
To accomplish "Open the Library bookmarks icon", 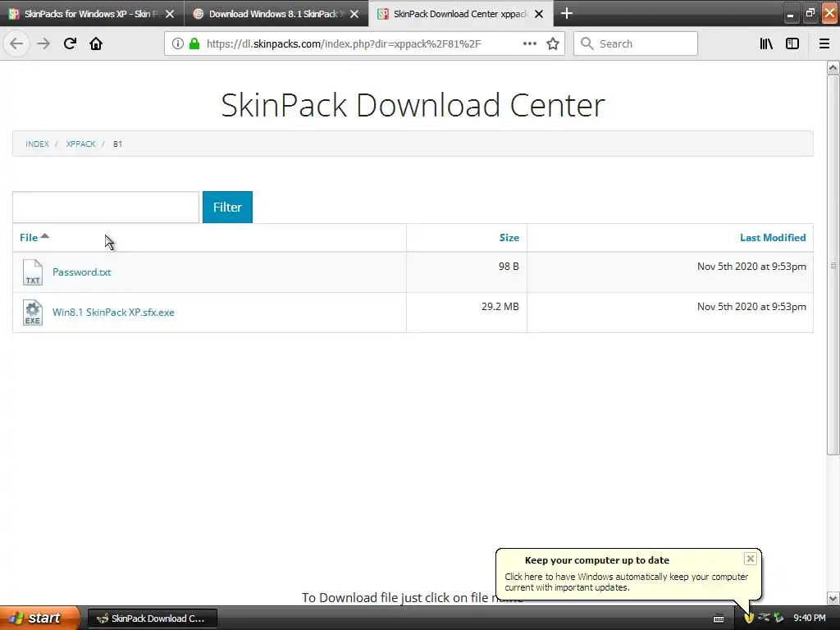I will 766,44.
